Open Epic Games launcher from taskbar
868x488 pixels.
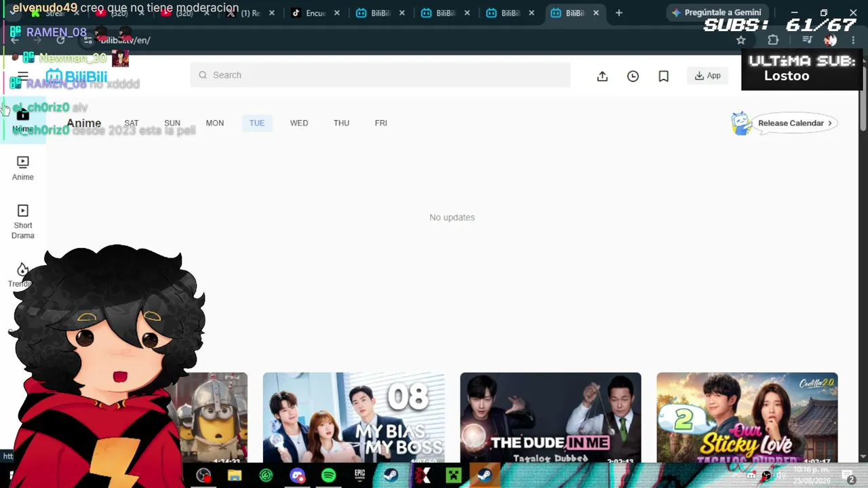(x=359, y=476)
